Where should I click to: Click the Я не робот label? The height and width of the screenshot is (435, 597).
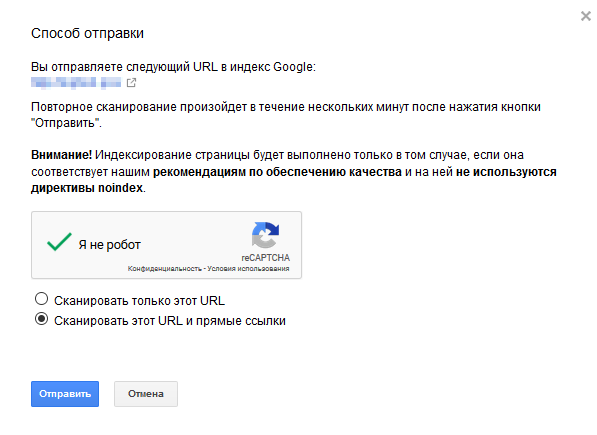(110, 245)
